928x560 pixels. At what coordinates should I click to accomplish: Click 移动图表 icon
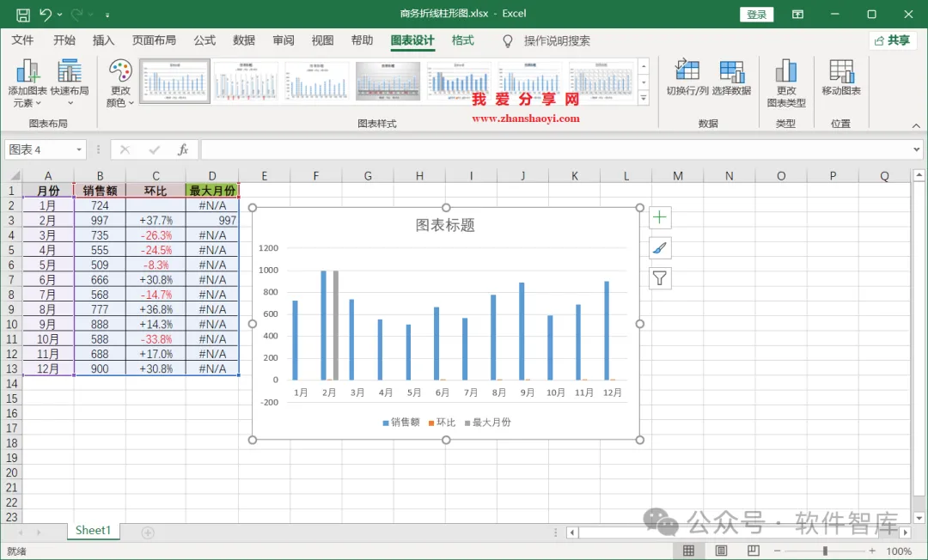(841, 77)
